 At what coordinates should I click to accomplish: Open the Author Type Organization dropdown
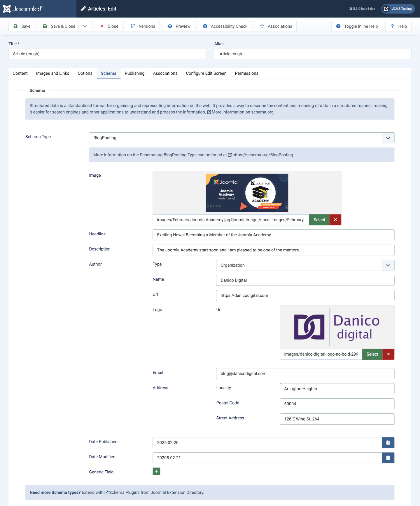(305, 265)
